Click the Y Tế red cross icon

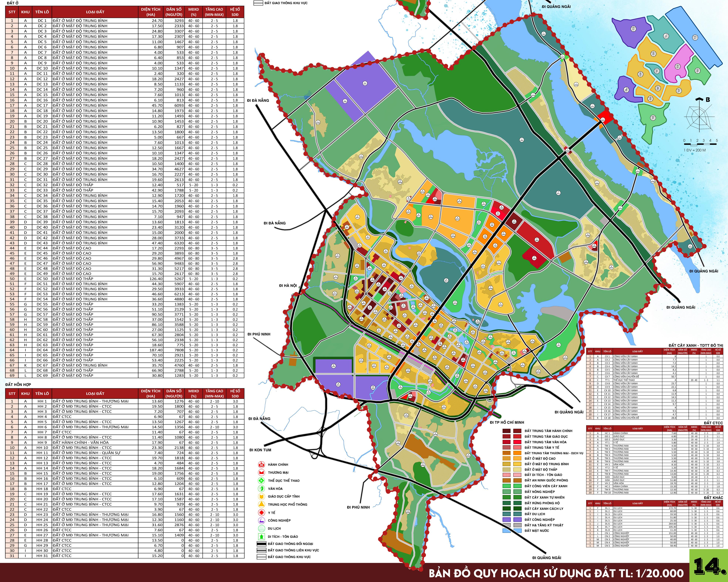[x=261, y=513]
